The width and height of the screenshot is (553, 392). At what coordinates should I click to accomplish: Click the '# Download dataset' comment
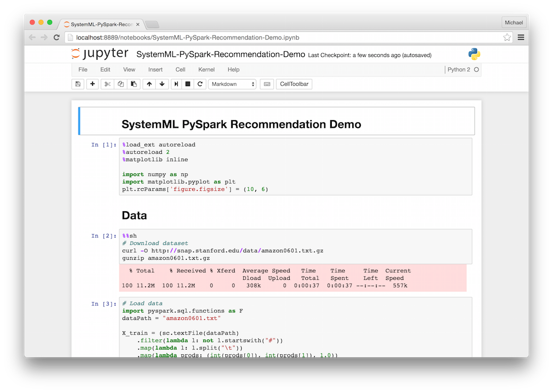tap(155, 243)
